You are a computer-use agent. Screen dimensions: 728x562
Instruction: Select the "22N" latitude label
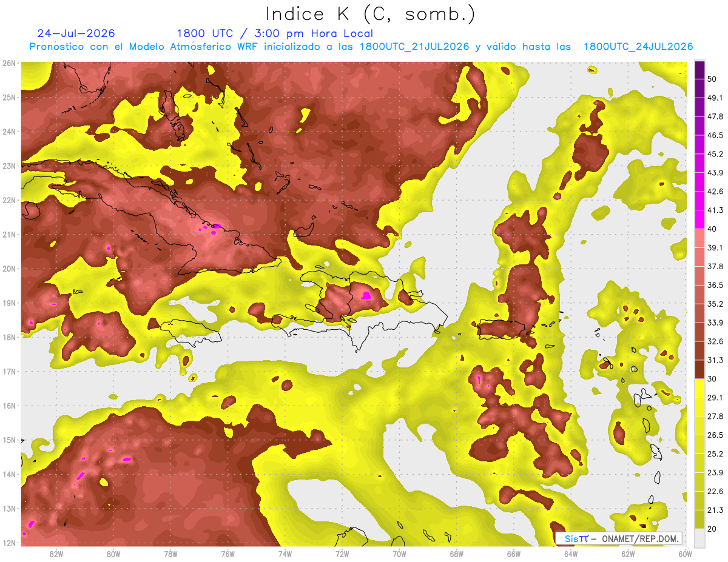(x=8, y=200)
